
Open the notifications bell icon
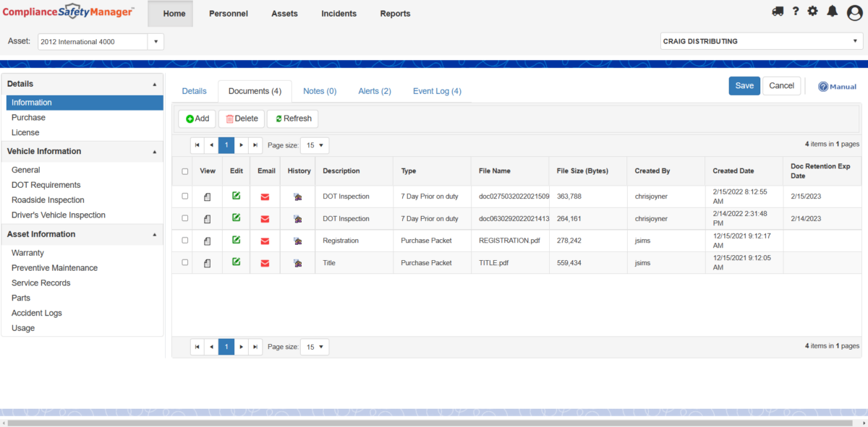(832, 11)
